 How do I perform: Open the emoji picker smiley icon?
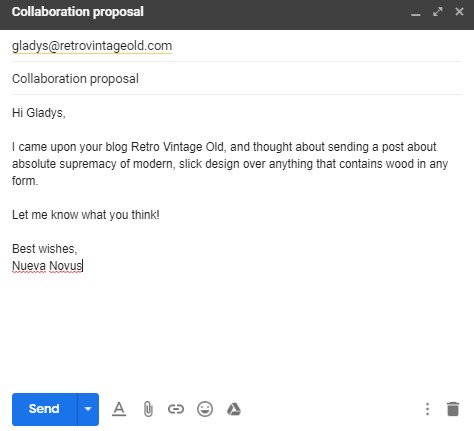point(205,409)
